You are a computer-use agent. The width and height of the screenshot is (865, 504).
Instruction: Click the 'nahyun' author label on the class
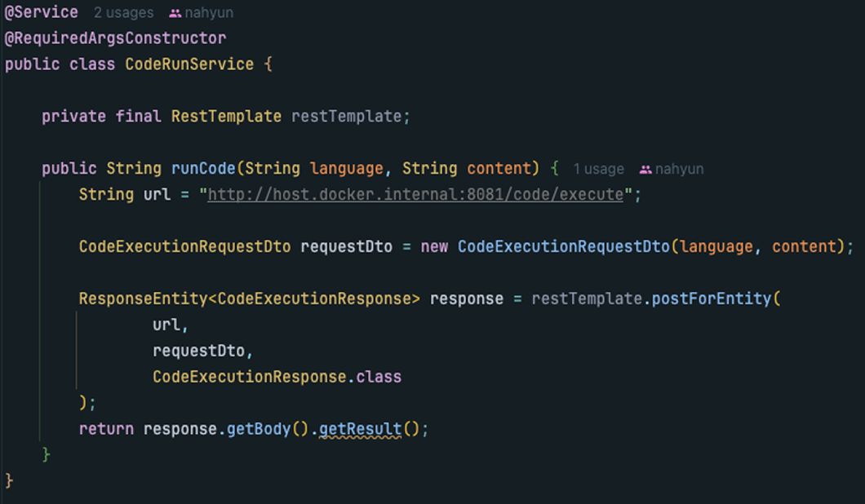(x=209, y=13)
